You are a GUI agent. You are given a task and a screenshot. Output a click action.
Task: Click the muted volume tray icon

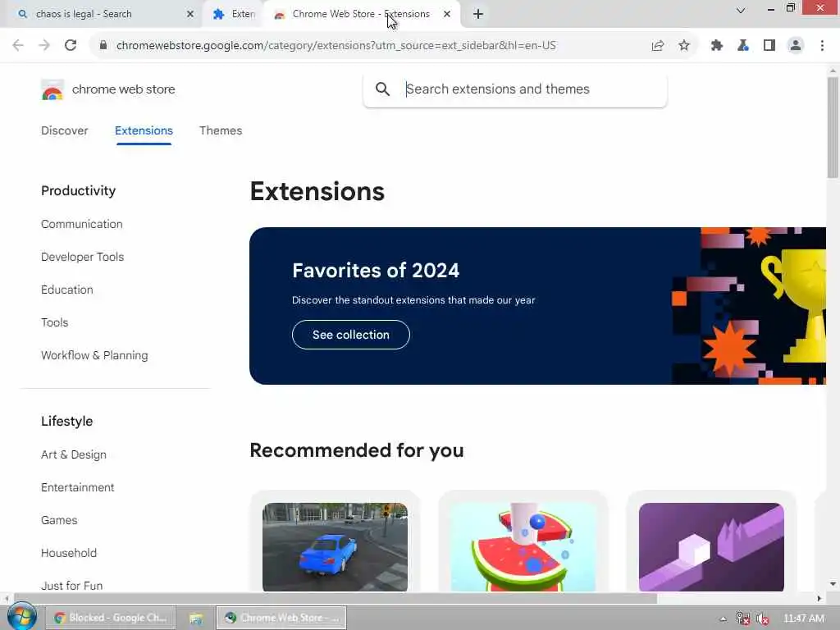point(762,619)
